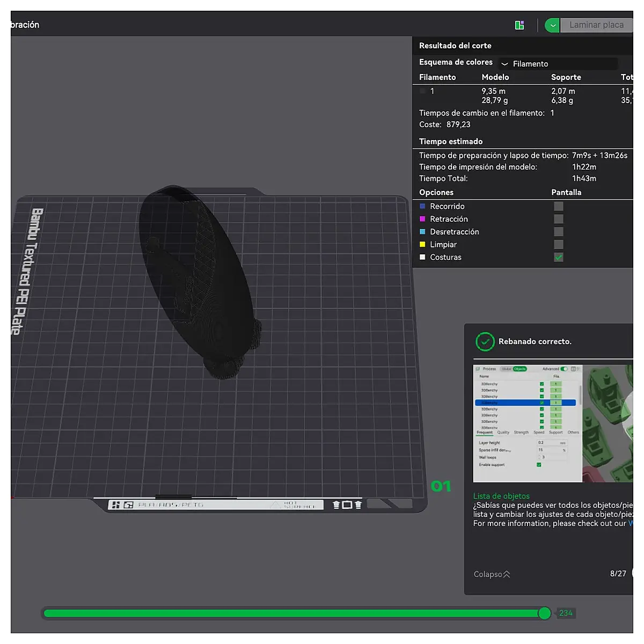The width and height of the screenshot is (644, 644).
Task: Click the blue Recorrido color square
Action: click(x=422, y=206)
